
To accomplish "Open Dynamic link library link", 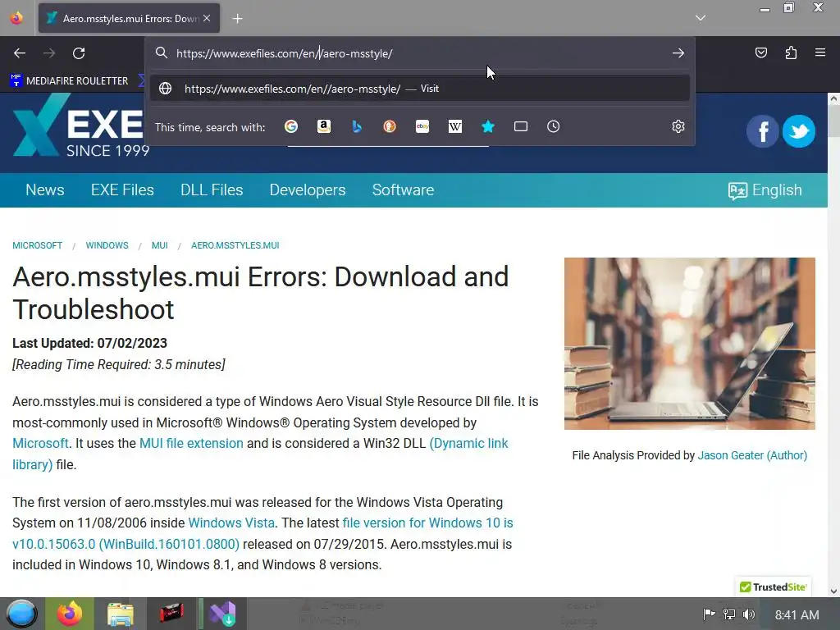I will click(468, 444).
